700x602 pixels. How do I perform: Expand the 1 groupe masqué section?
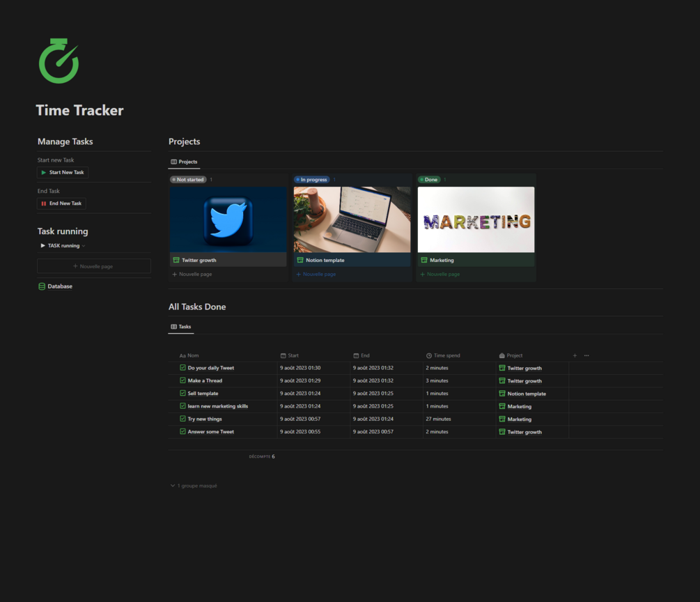[194, 486]
